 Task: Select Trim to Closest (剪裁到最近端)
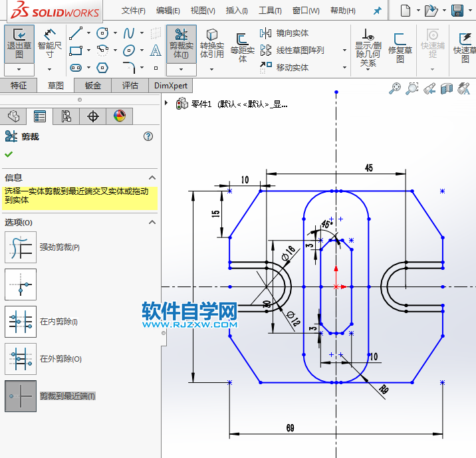tap(21, 396)
